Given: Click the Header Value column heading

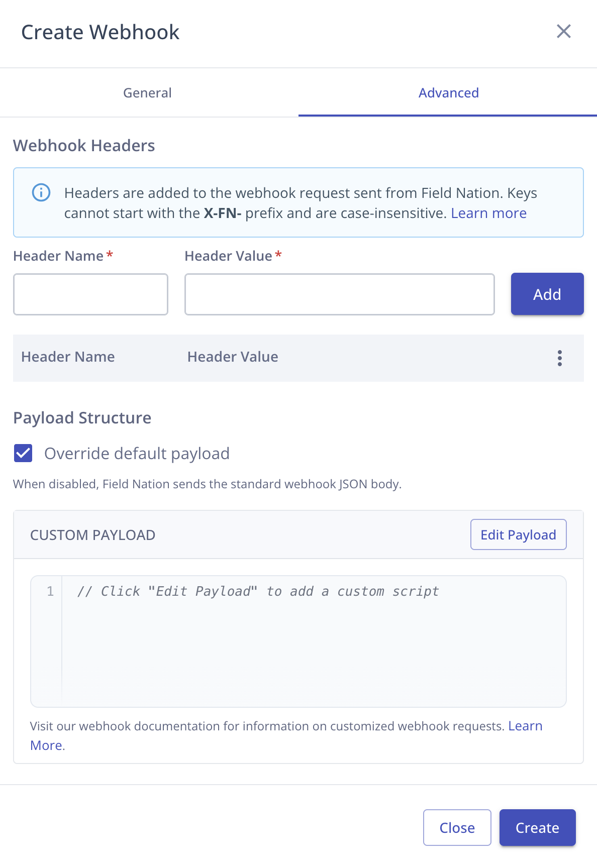Looking at the screenshot, I should coord(233,357).
